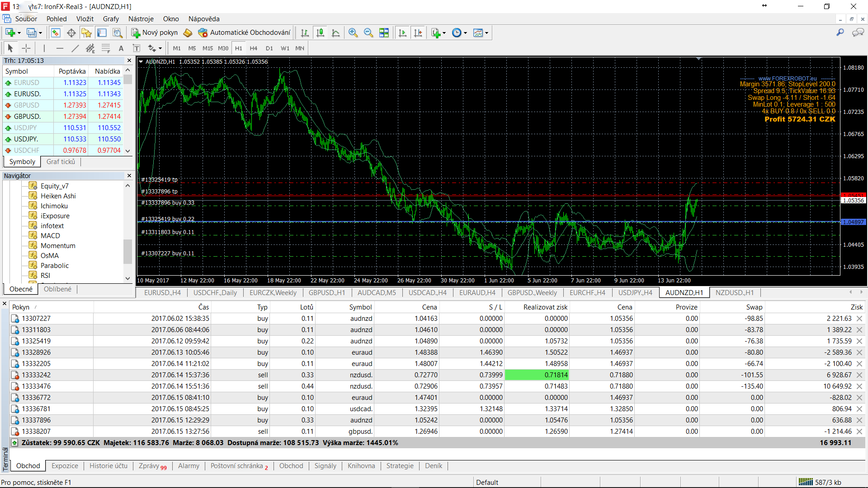Draw equidistant channel
The height and width of the screenshot is (488, 868).
pyautogui.click(x=90, y=48)
